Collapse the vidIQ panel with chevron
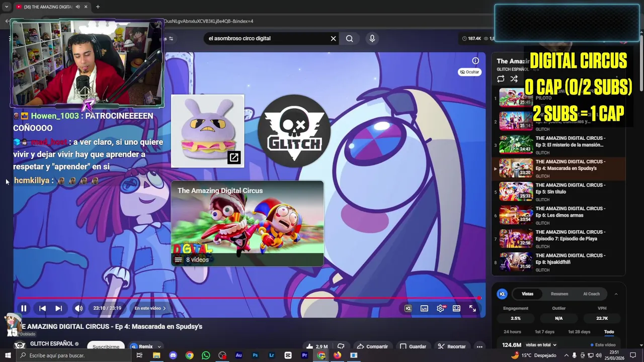644x362 pixels. [x=616, y=294]
